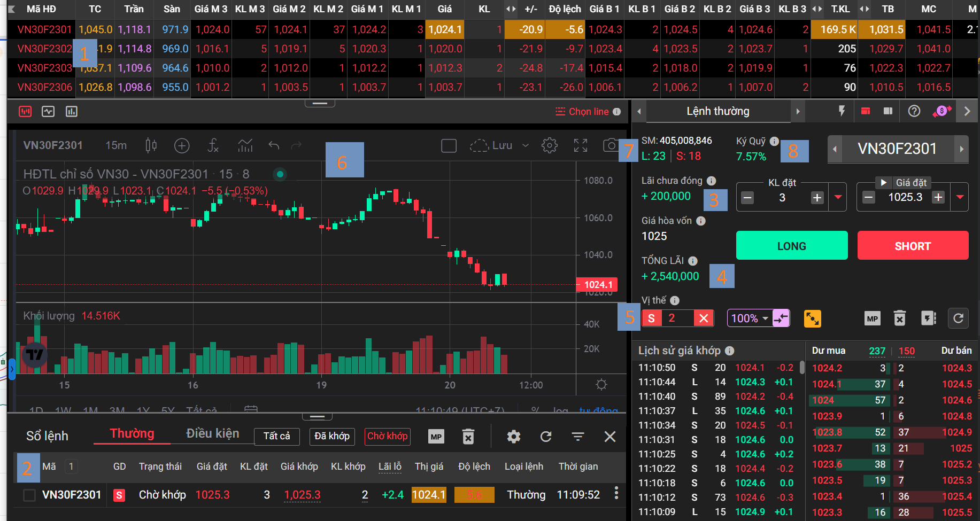Undo the last chart action
Screen dimensions: 980x521
(x=274, y=145)
